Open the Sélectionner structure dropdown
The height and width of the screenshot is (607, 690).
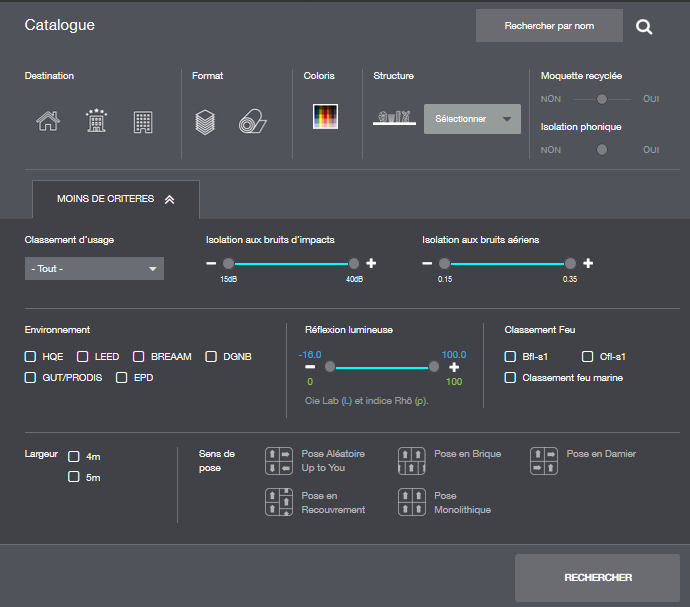coord(472,119)
